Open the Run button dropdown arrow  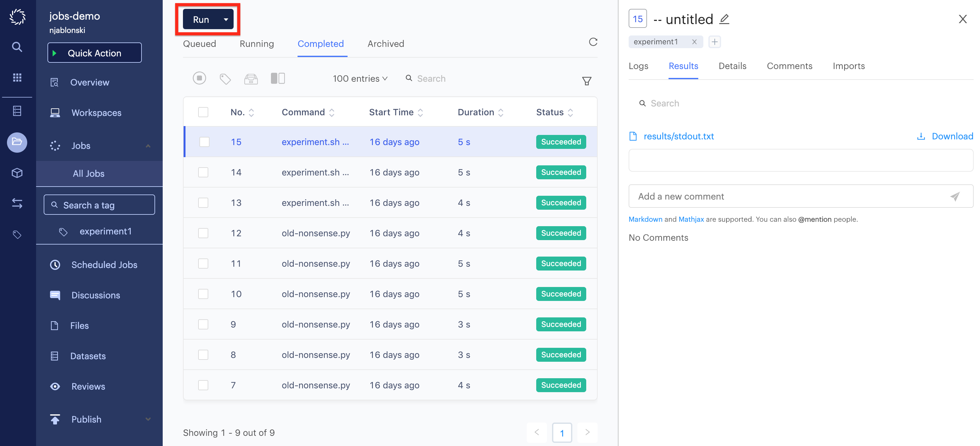tap(226, 19)
